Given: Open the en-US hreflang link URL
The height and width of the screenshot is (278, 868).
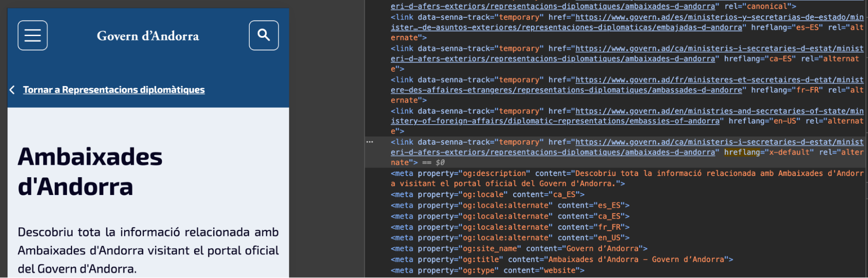Looking at the screenshot, I should (627, 116).
